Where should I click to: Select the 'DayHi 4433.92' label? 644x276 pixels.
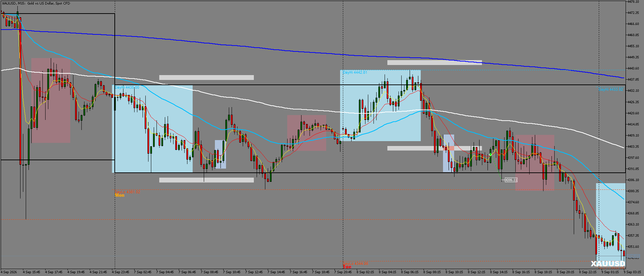(x=611, y=90)
